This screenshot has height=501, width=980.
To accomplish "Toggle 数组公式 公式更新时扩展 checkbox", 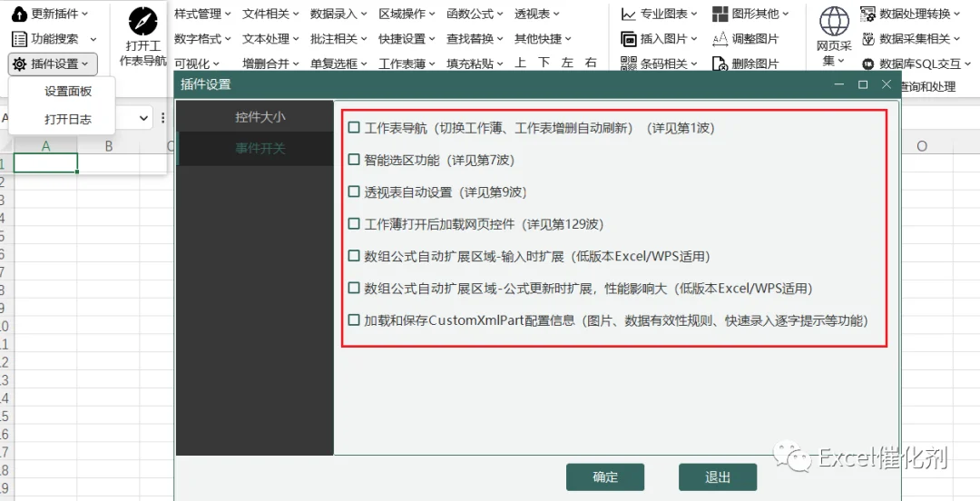I will coord(355,289).
